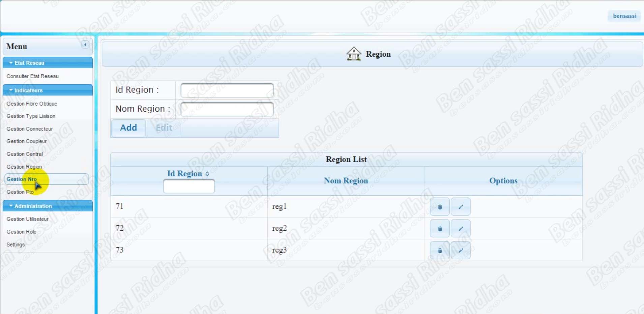The height and width of the screenshot is (314, 644).
Task: Delete the reg1 region row
Action: [x=440, y=207]
